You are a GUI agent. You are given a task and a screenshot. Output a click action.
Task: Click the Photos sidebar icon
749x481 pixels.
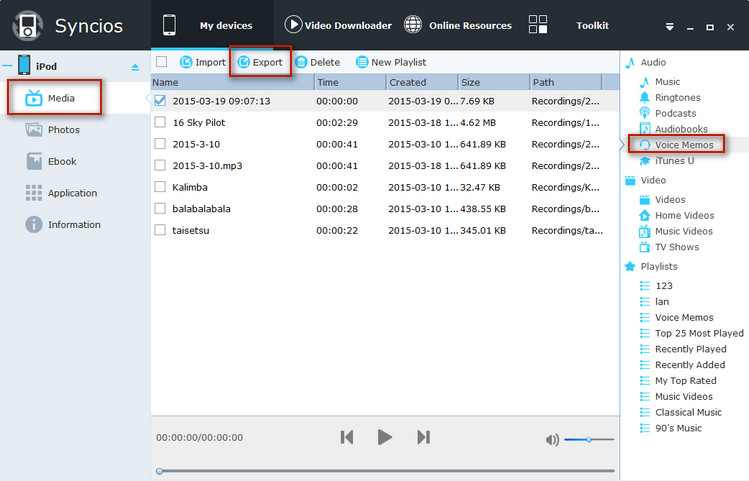(x=34, y=130)
